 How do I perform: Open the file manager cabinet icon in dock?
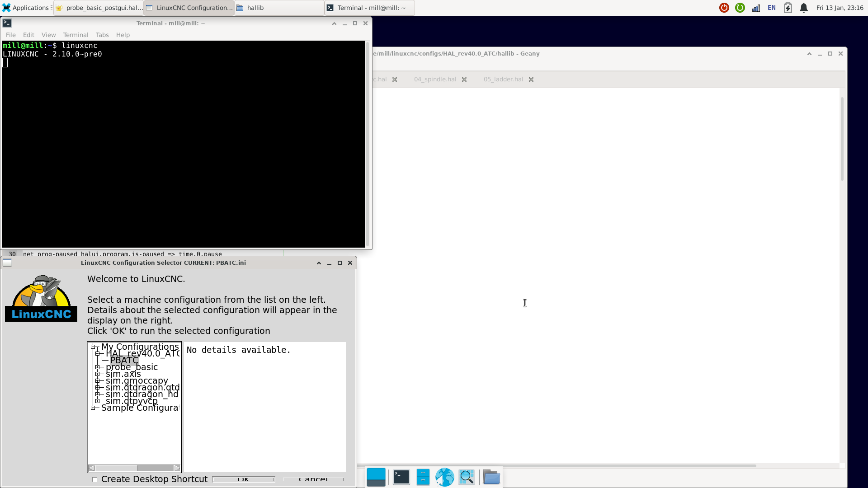click(423, 477)
